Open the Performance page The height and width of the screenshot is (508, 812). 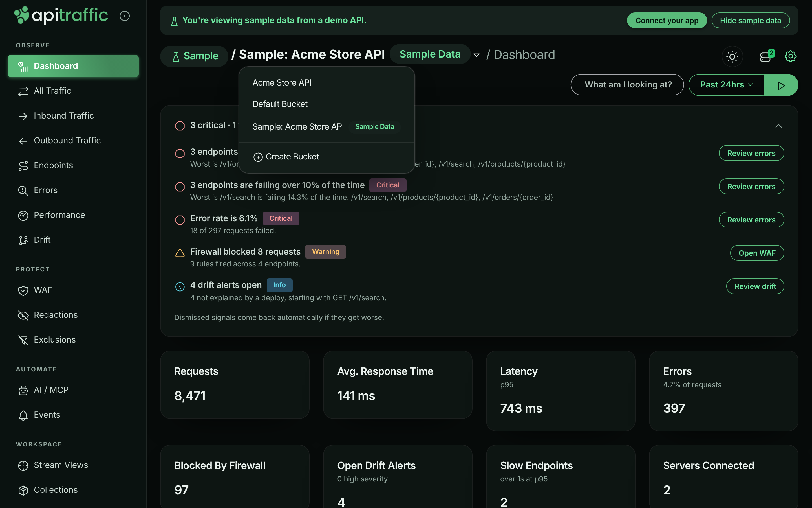tap(73, 215)
